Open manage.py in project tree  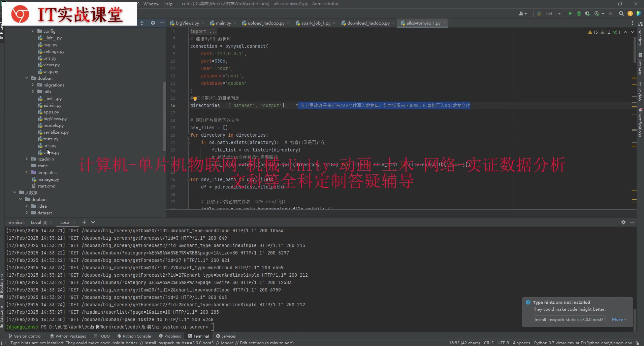(x=48, y=179)
